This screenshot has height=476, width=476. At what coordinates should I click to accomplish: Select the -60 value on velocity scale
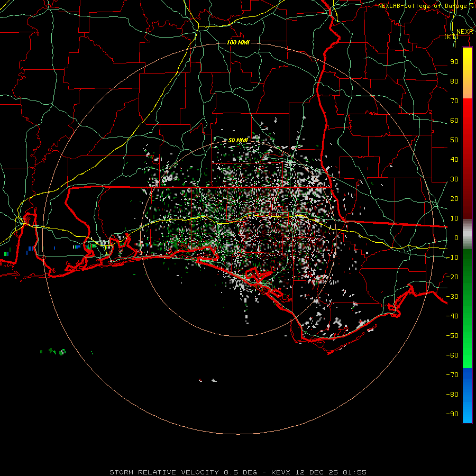pyautogui.click(x=452, y=355)
